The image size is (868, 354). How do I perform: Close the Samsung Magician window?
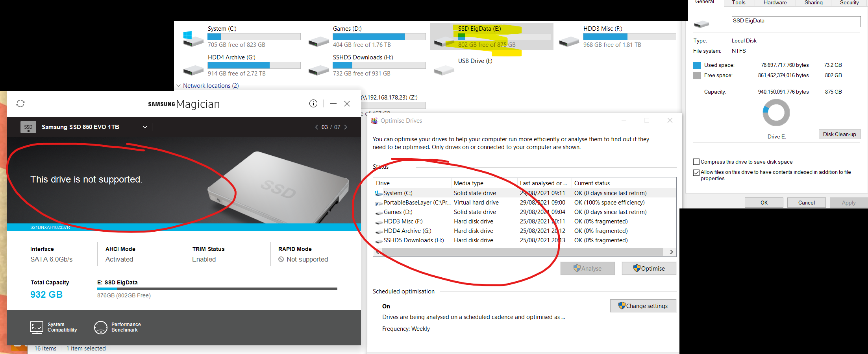[347, 103]
